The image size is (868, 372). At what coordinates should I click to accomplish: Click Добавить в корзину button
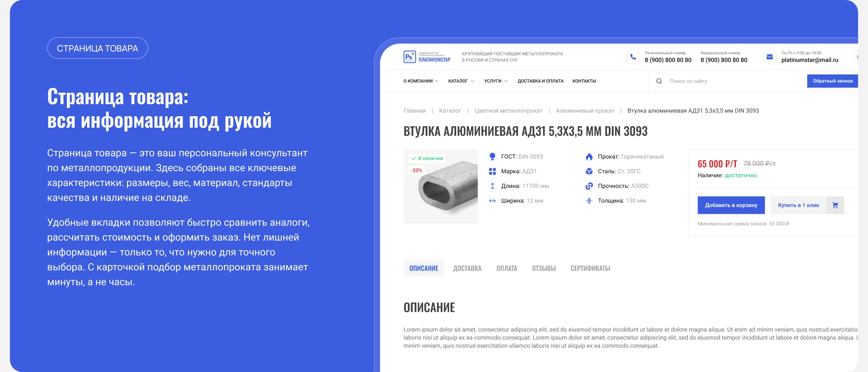point(731,205)
